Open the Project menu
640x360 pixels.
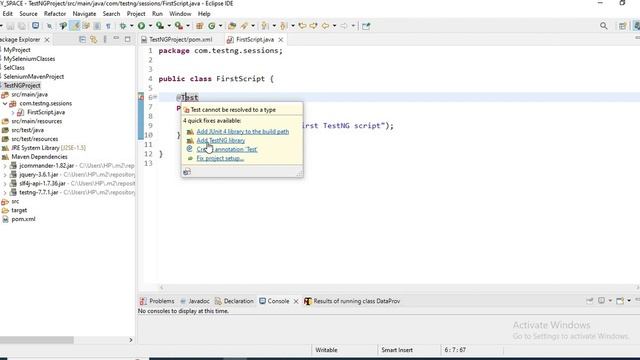[x=136, y=13]
